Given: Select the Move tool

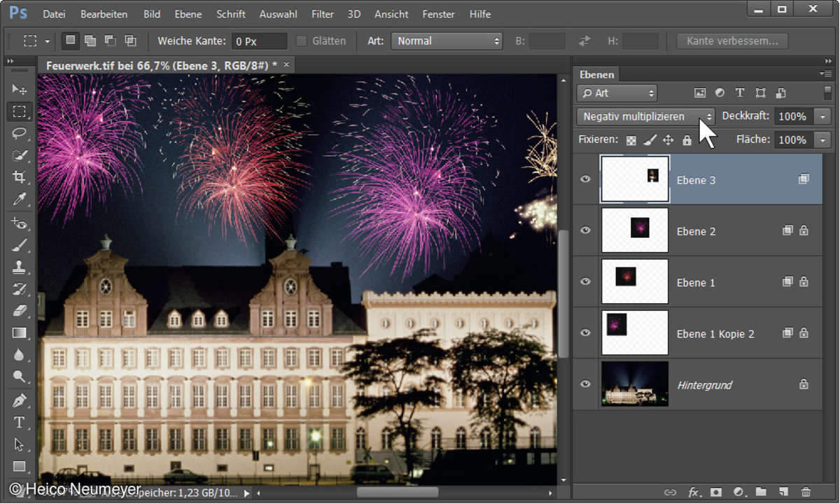Looking at the screenshot, I should click(19, 90).
